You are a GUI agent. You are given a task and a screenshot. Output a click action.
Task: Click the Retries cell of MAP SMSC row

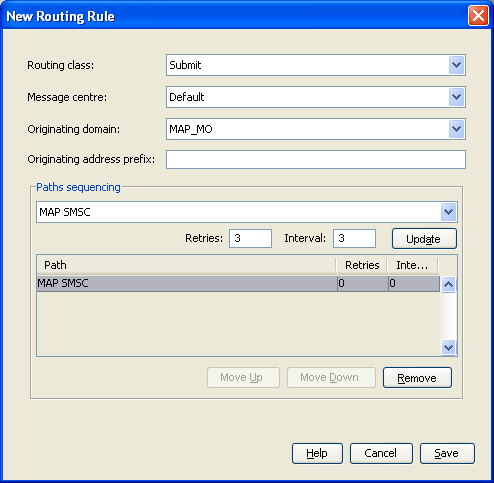point(363,283)
